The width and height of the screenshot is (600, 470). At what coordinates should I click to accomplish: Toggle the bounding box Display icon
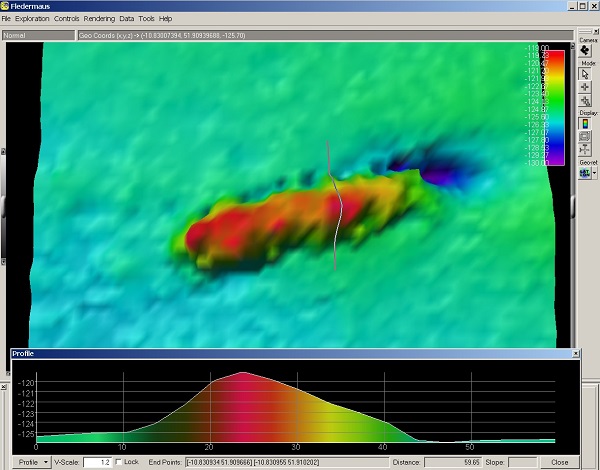[x=585, y=136]
